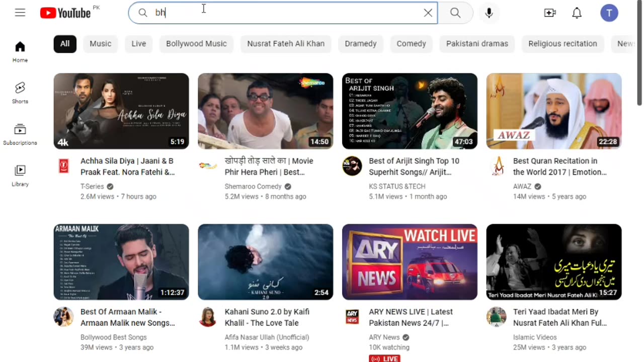This screenshot has width=644, height=362.
Task: Click Shemaroo Comedy channel avatar
Action: (208, 166)
